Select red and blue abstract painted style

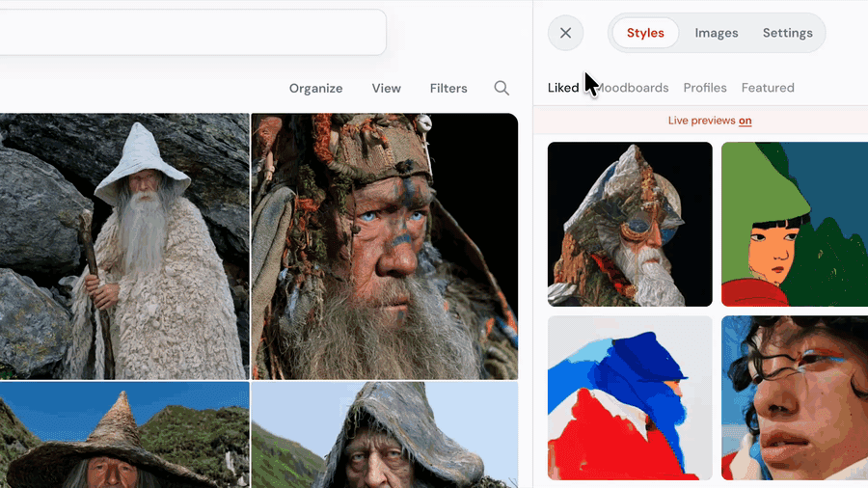click(x=630, y=397)
